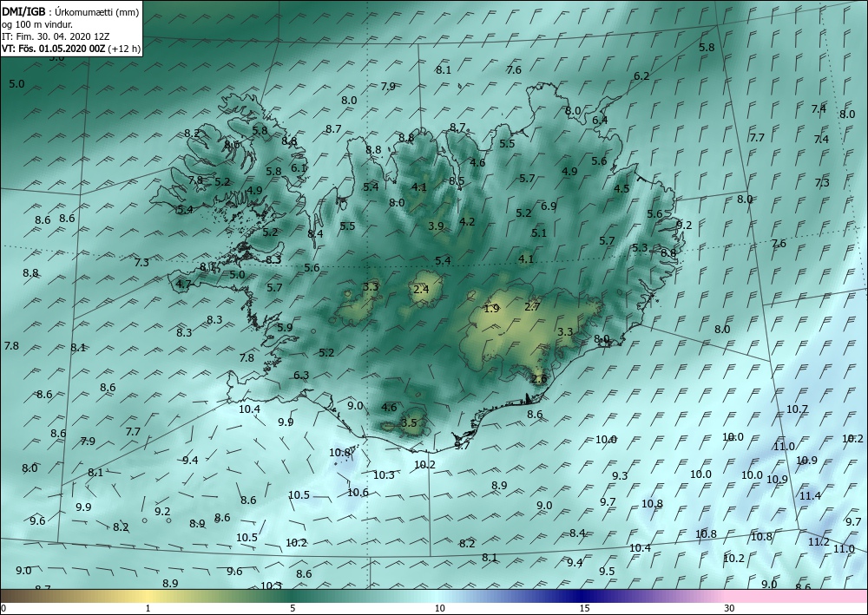Click the "6.4" value near the north-east coast
Viewport: 868px width, 615px height.
tap(600, 120)
